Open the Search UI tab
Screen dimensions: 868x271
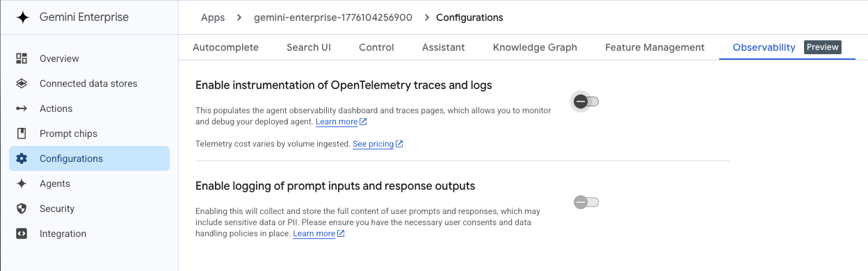point(309,47)
